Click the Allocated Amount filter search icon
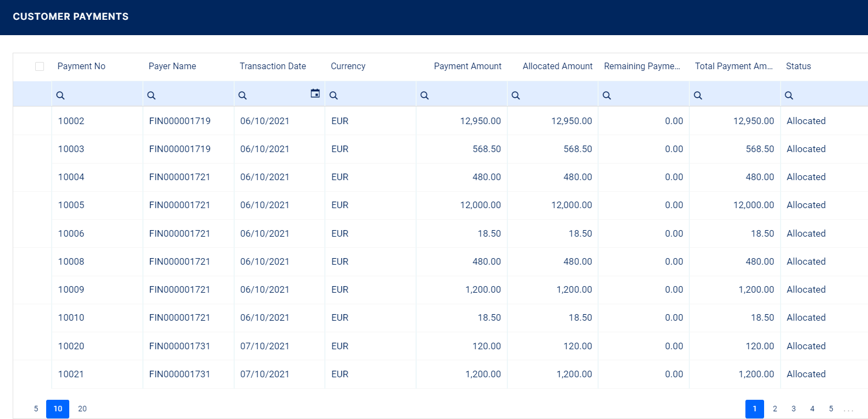This screenshot has width=868, height=419. click(x=516, y=96)
